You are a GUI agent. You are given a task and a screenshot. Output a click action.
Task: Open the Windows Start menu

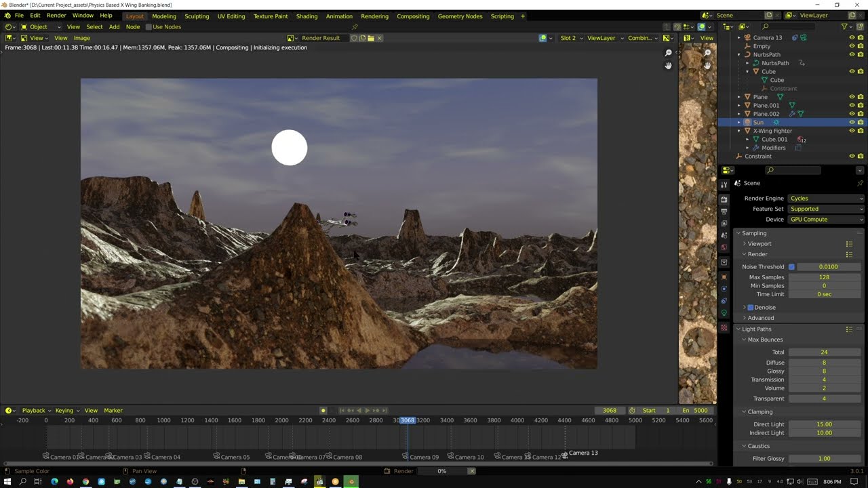pyautogui.click(x=7, y=481)
